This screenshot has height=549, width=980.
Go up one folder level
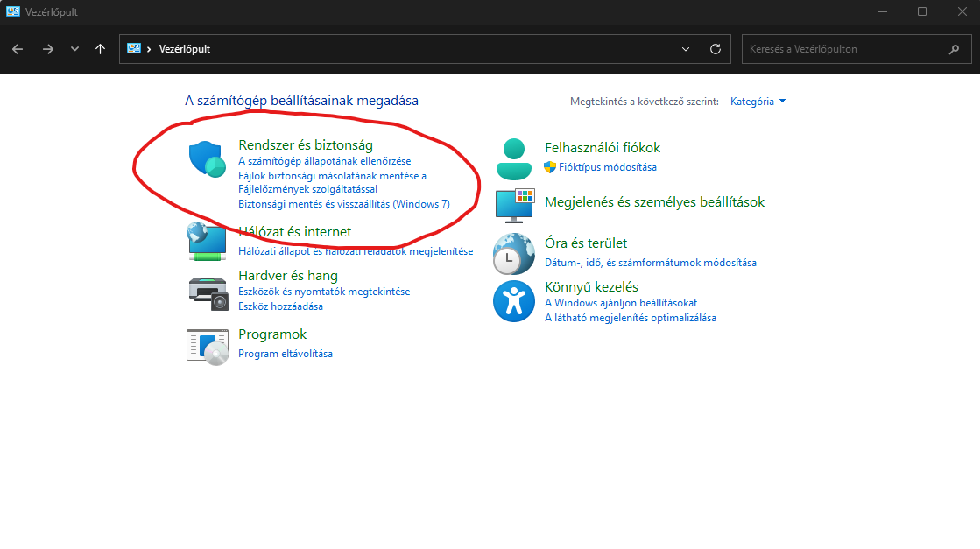[x=101, y=49]
